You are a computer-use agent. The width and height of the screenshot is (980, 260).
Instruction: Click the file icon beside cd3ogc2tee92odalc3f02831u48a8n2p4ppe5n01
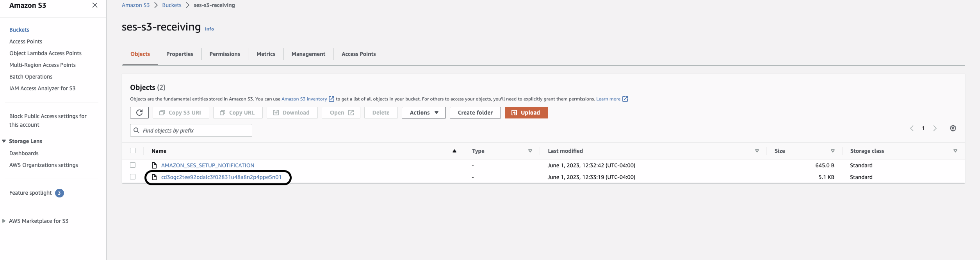[154, 177]
